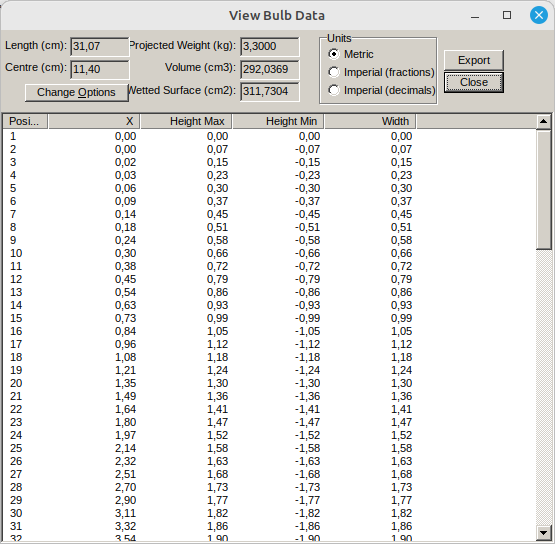Viewport: 555px width, 544px height.
Task: Click the Height Min column header
Action: (278, 121)
